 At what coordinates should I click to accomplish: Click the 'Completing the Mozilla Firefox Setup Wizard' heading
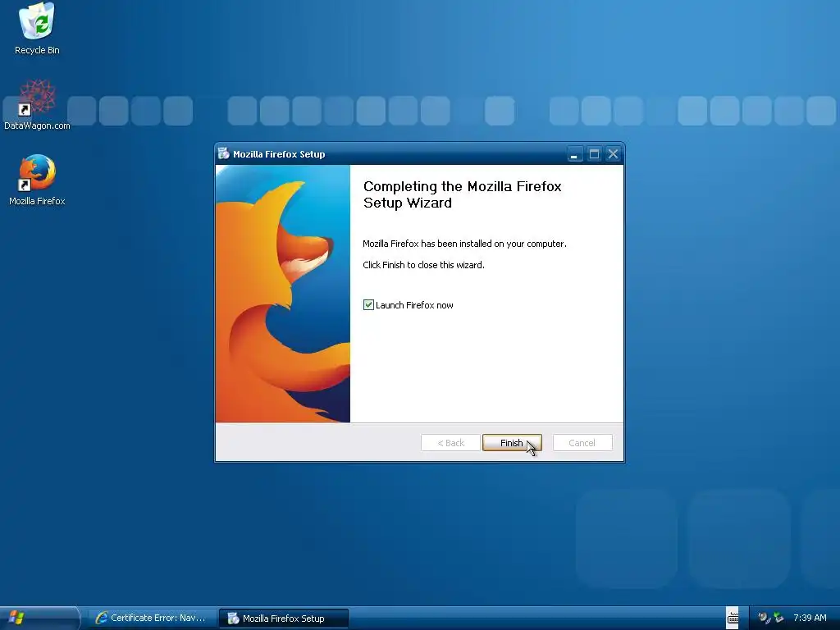click(463, 194)
